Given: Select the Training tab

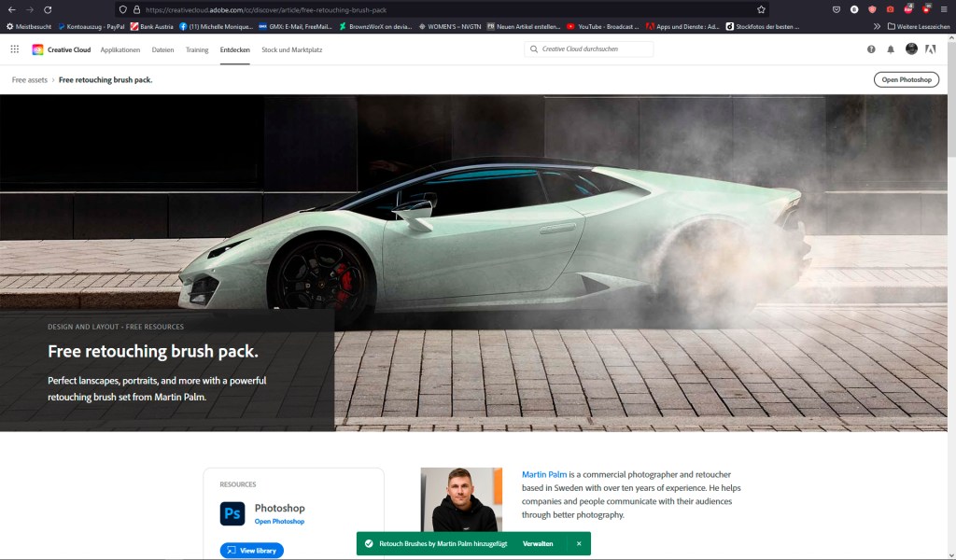Looking at the screenshot, I should coord(197,49).
